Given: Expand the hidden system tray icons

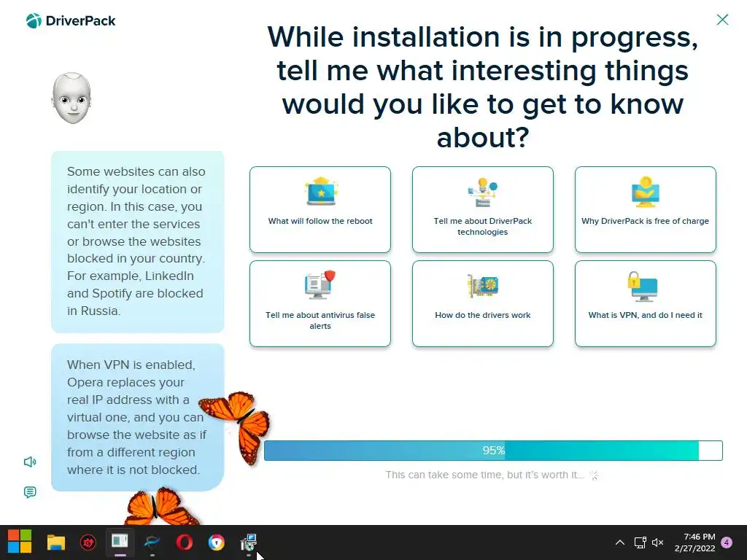Looking at the screenshot, I should pos(620,542).
